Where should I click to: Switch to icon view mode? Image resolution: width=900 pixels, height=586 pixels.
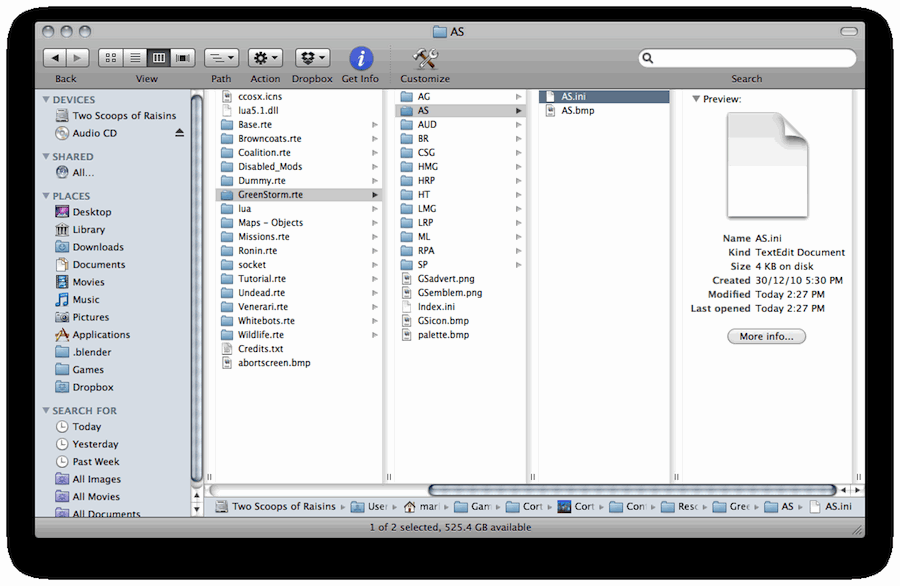tap(110, 59)
